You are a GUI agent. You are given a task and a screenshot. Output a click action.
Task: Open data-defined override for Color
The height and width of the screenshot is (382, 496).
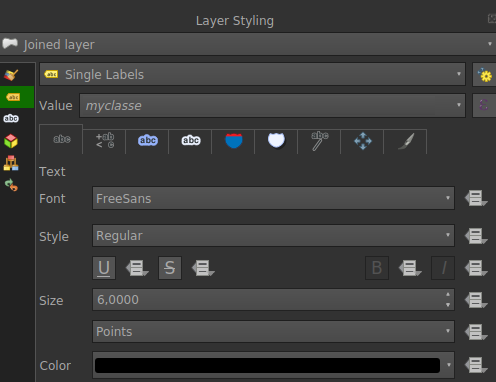[x=476, y=365]
